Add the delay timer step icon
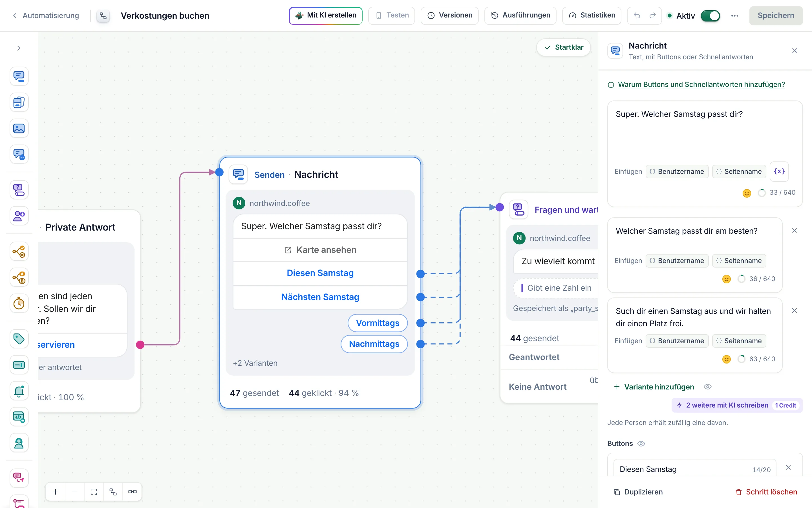 click(19, 303)
